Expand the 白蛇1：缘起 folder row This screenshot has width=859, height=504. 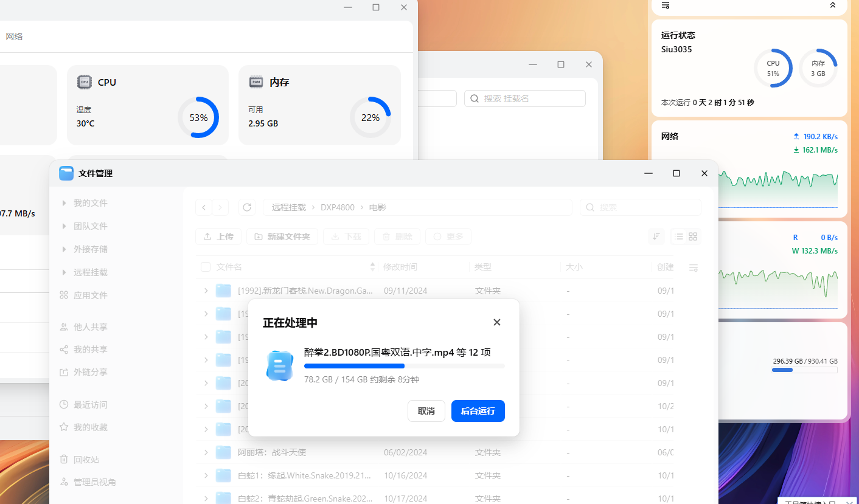206,475
